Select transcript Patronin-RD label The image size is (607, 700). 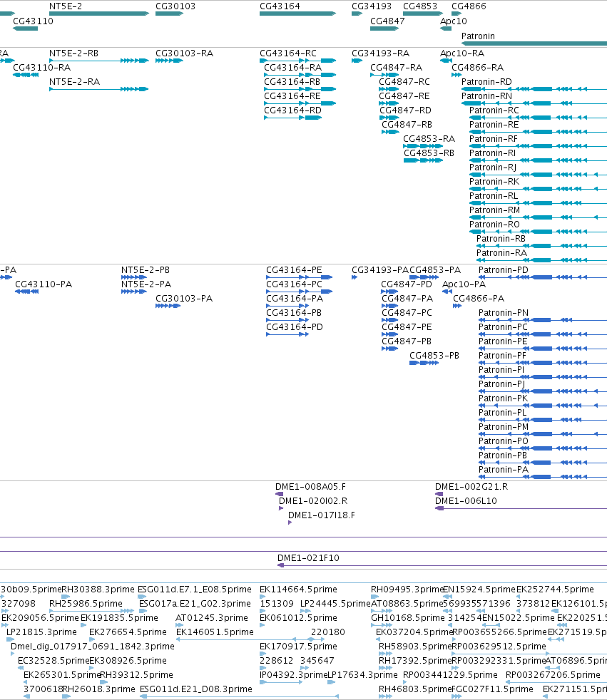(486, 82)
